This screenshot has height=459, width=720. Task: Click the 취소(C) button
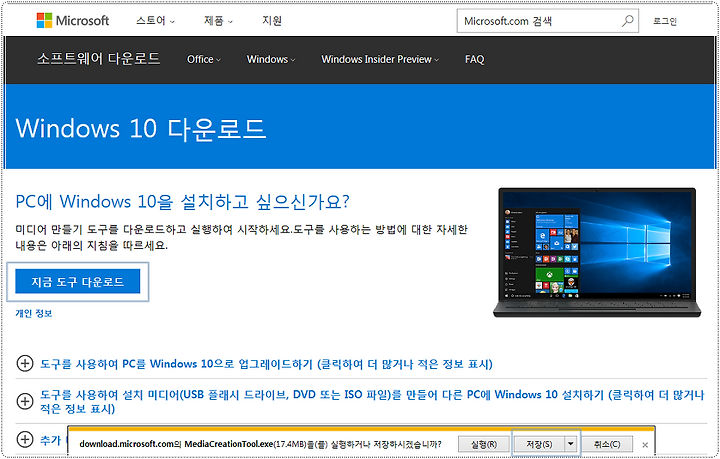(607, 444)
